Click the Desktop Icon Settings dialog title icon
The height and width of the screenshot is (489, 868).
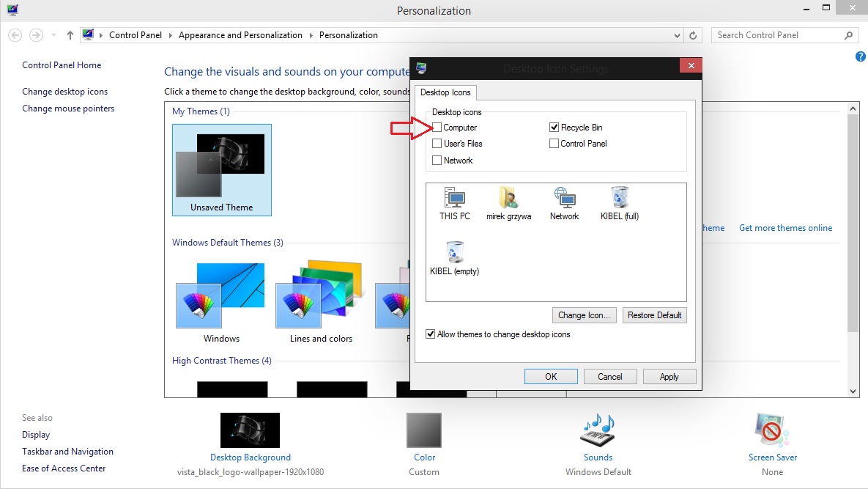pos(421,68)
